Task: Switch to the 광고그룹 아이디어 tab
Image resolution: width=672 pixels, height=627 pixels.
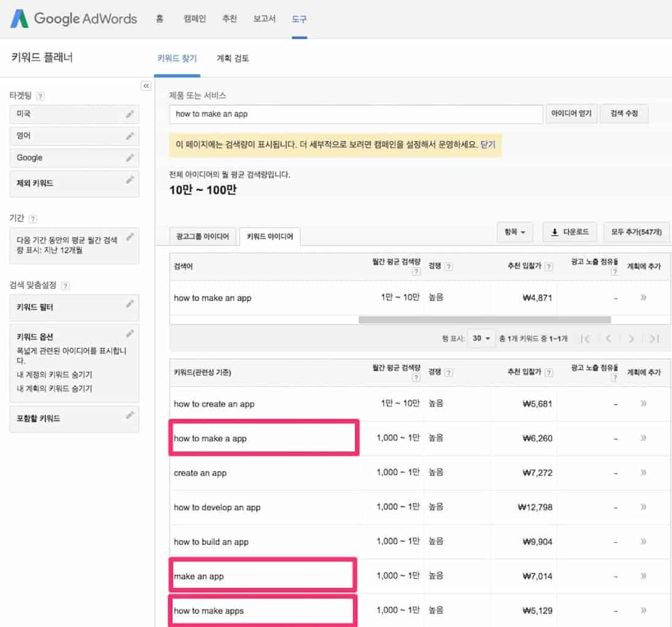Action: coord(203,236)
